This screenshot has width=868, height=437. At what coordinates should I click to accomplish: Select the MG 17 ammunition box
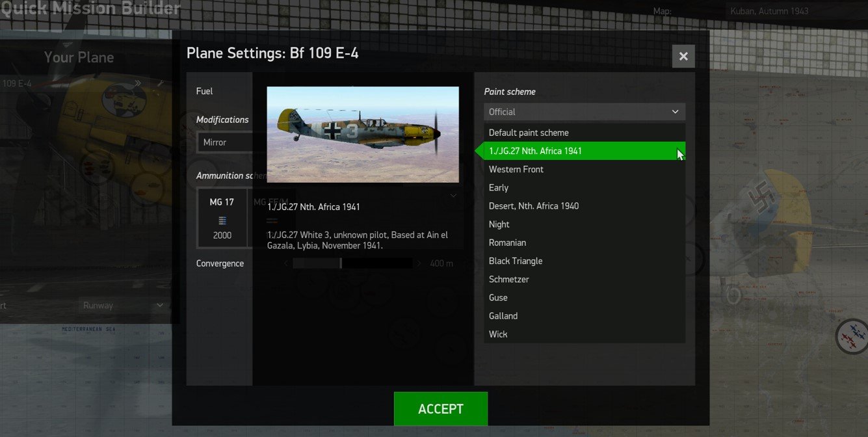[222, 218]
